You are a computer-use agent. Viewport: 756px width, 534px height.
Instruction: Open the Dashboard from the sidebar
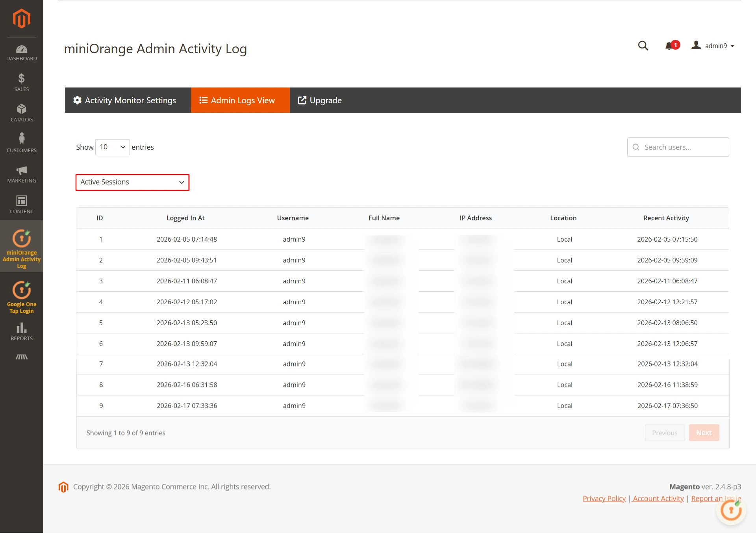tap(22, 52)
